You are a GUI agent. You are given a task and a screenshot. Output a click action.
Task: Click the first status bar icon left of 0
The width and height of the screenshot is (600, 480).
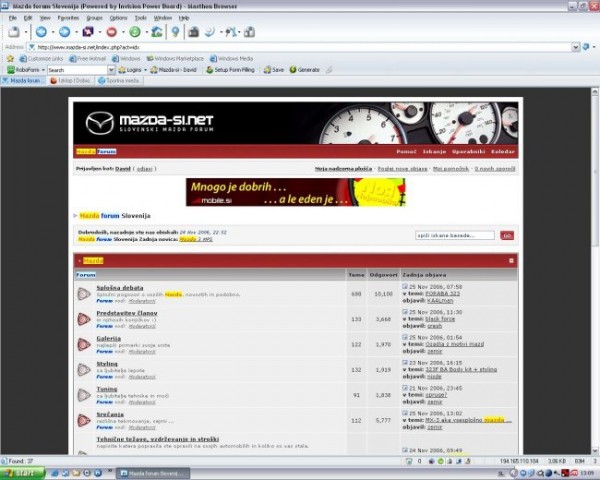[x=409, y=461]
